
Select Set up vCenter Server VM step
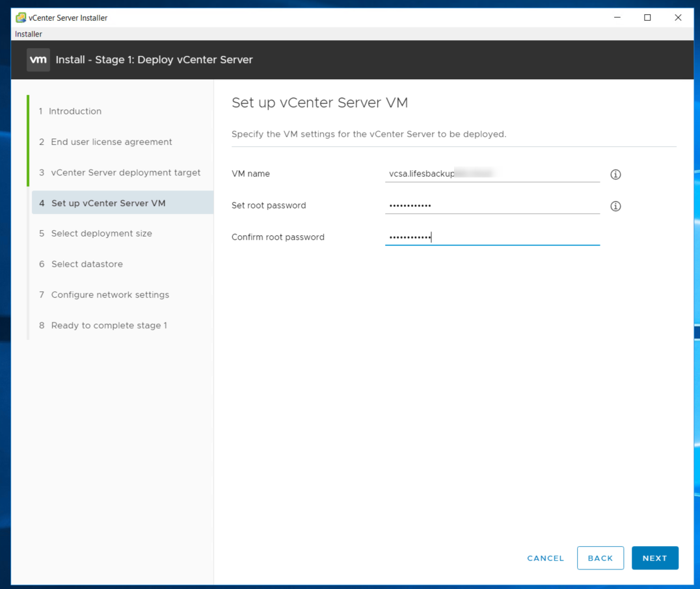tap(109, 203)
